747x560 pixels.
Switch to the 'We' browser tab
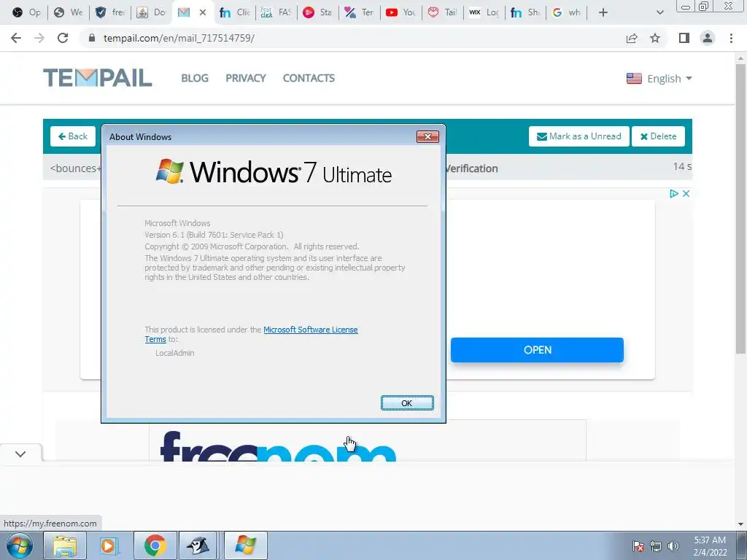point(68,12)
